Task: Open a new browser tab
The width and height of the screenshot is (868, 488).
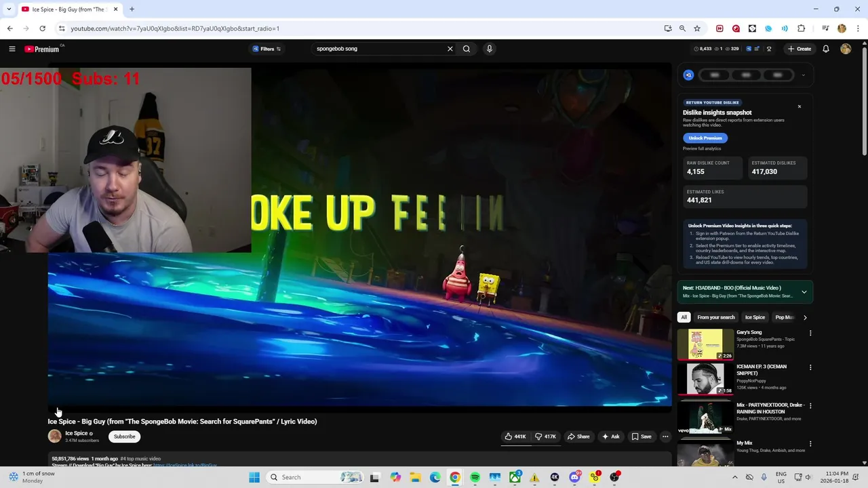Action: [132, 9]
